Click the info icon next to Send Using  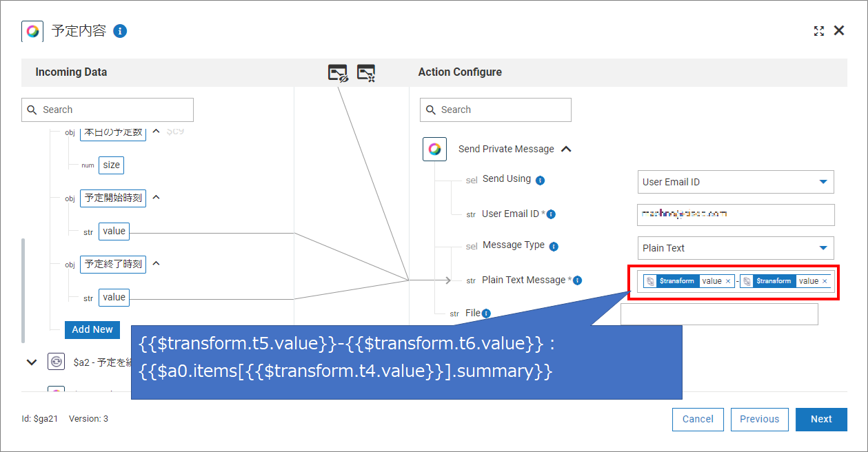click(541, 181)
